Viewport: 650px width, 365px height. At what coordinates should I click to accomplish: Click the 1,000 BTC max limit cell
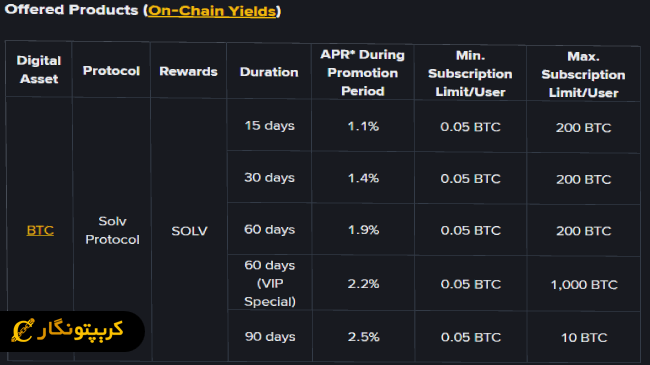tap(584, 285)
